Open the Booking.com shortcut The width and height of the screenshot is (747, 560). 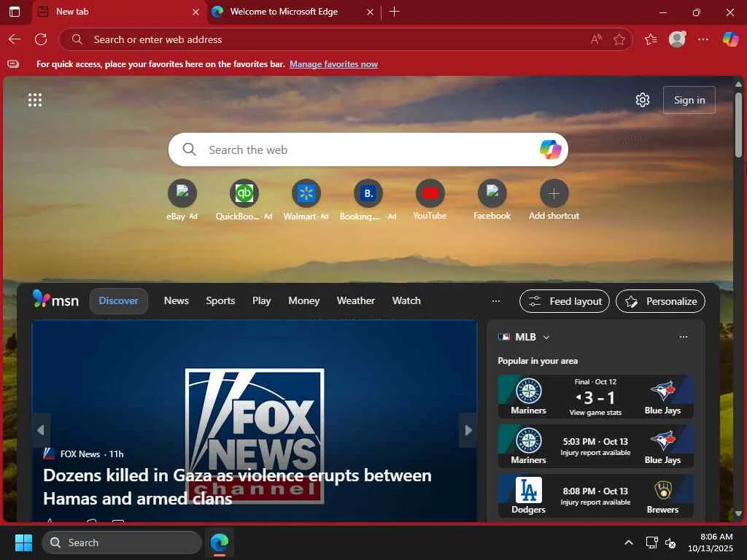point(368,200)
